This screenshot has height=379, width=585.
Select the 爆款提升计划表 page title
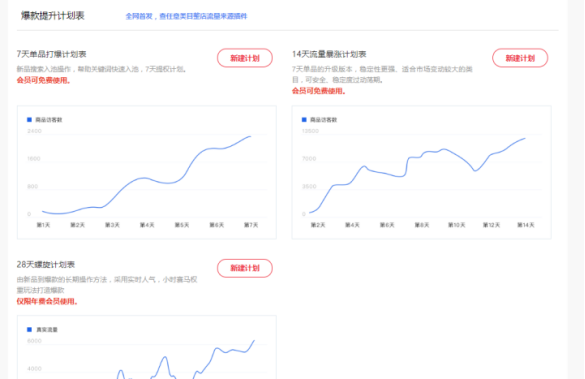pos(53,16)
